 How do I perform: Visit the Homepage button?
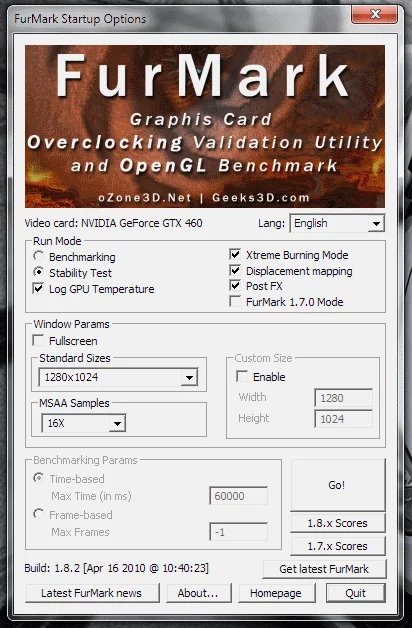(276, 593)
